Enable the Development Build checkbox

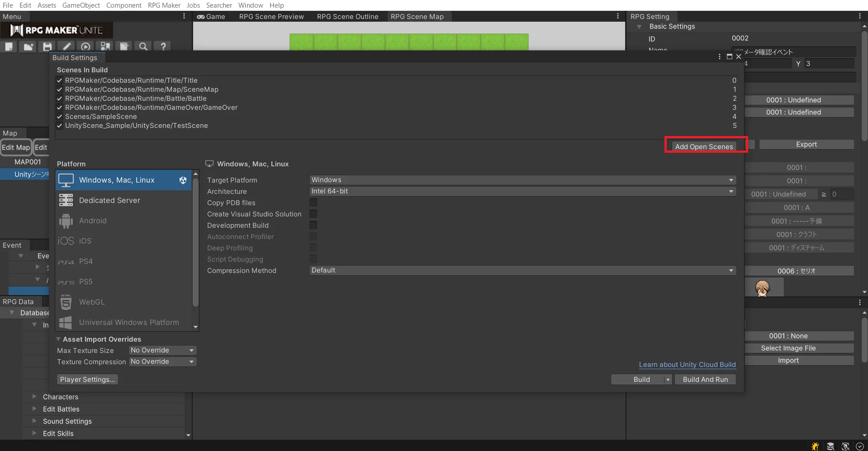coord(313,225)
